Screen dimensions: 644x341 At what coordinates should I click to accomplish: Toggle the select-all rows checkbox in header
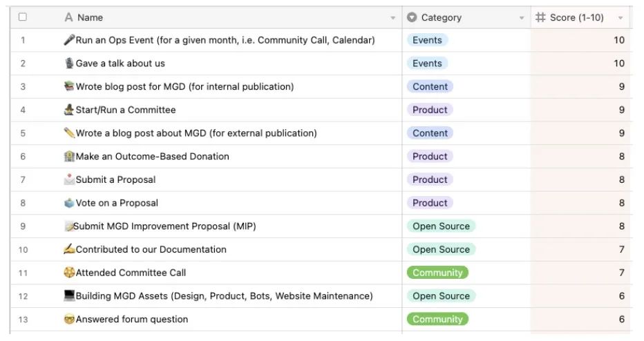(x=23, y=17)
